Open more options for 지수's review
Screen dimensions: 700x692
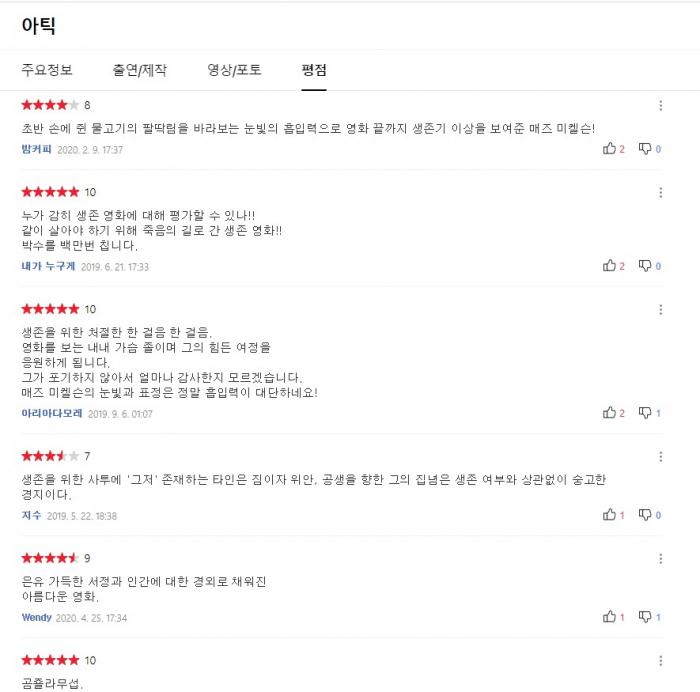tap(660, 456)
